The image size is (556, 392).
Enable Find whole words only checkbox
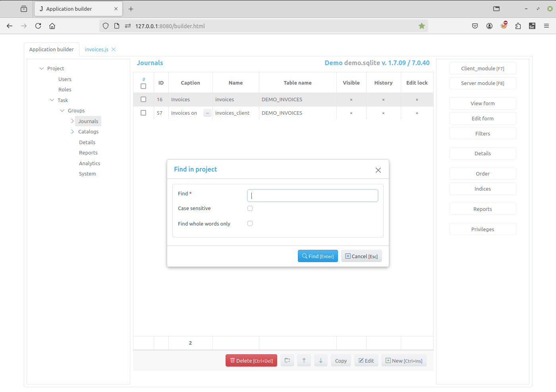click(250, 223)
